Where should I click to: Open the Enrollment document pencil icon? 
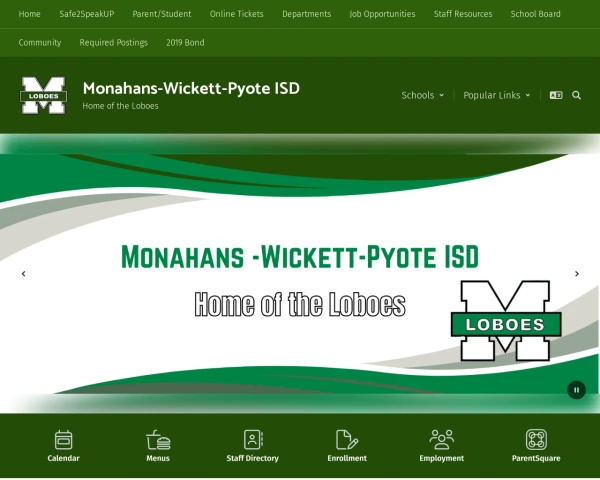tap(347, 439)
